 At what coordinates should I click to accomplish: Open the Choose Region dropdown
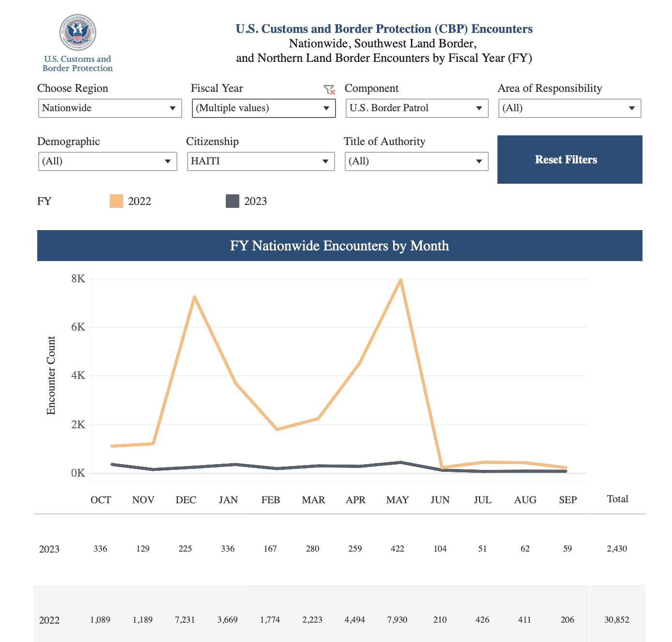[x=110, y=108]
